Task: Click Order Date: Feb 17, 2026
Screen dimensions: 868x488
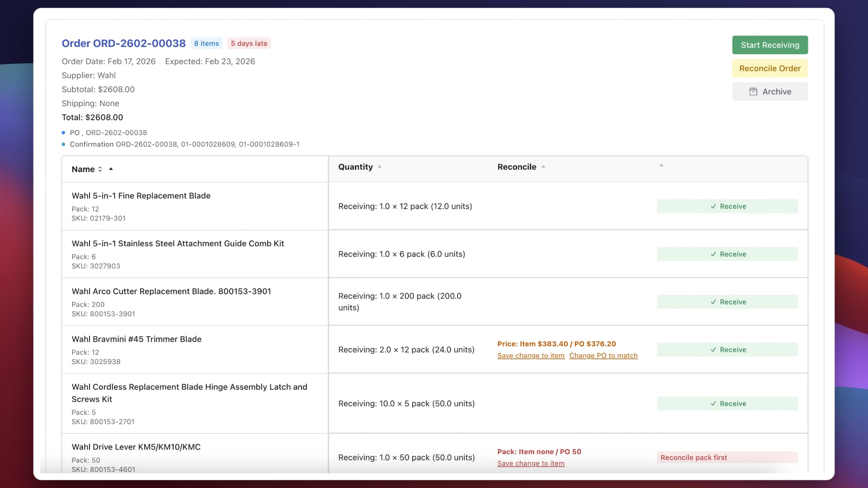Action: pos(108,61)
